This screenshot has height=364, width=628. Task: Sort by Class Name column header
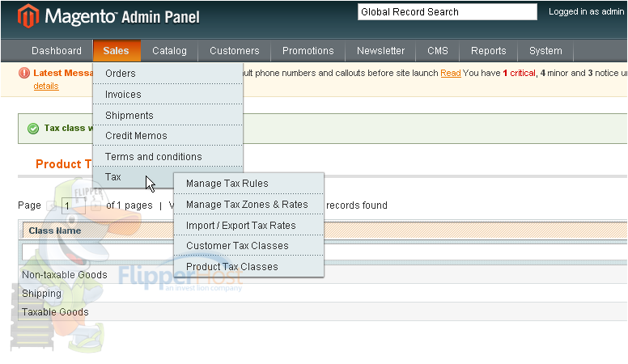pos(55,231)
